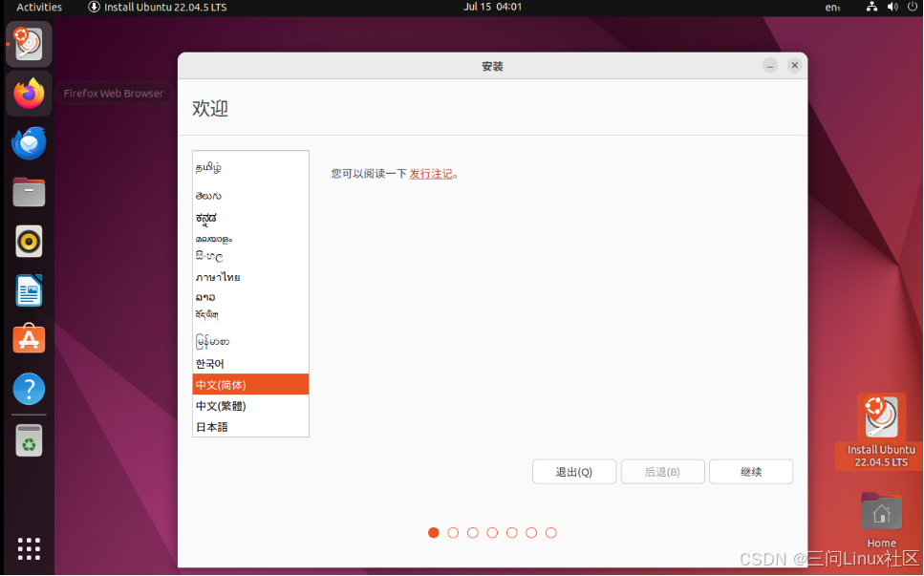Open Ubuntu Software store icon
The image size is (924, 576).
(29, 339)
